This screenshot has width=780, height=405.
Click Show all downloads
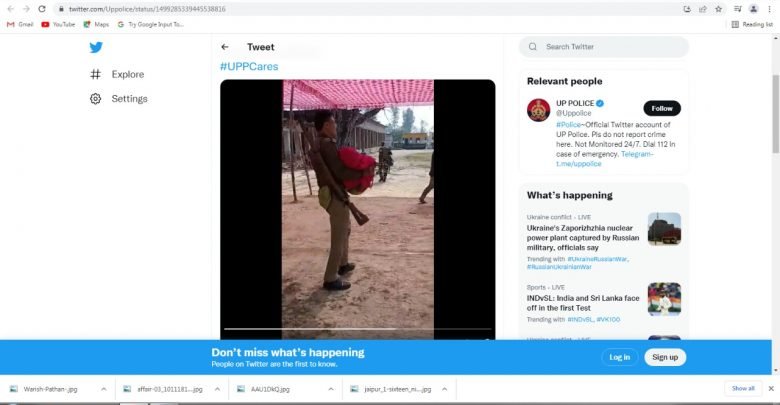743,388
